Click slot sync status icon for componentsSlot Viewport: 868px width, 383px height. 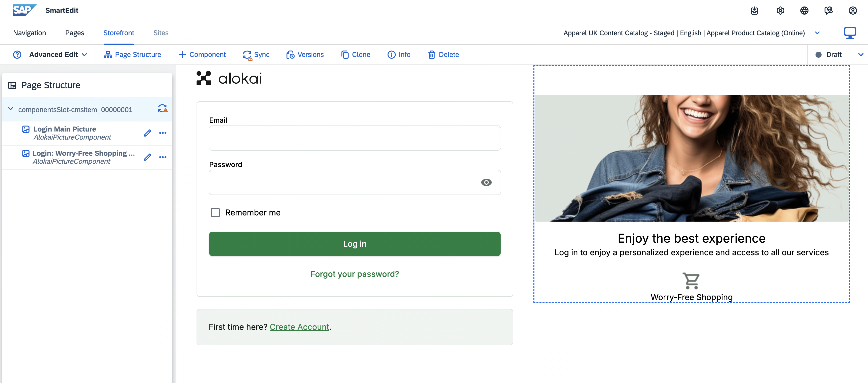pyautogui.click(x=163, y=108)
